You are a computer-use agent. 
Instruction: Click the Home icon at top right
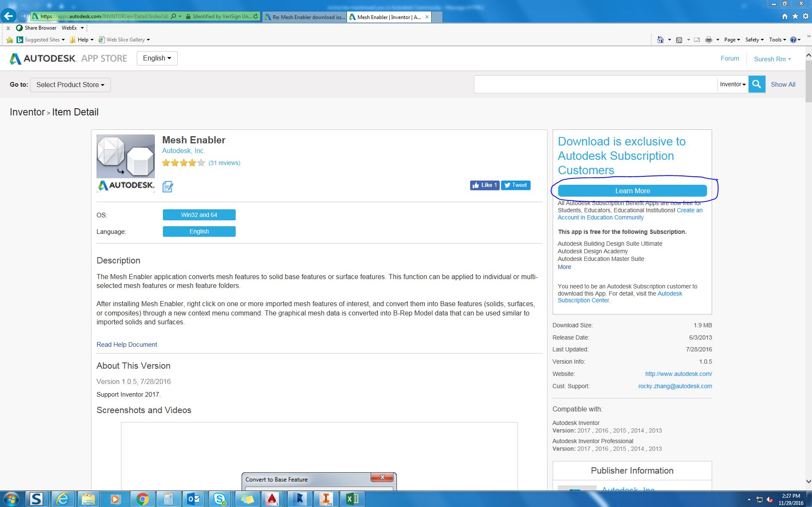[785, 16]
